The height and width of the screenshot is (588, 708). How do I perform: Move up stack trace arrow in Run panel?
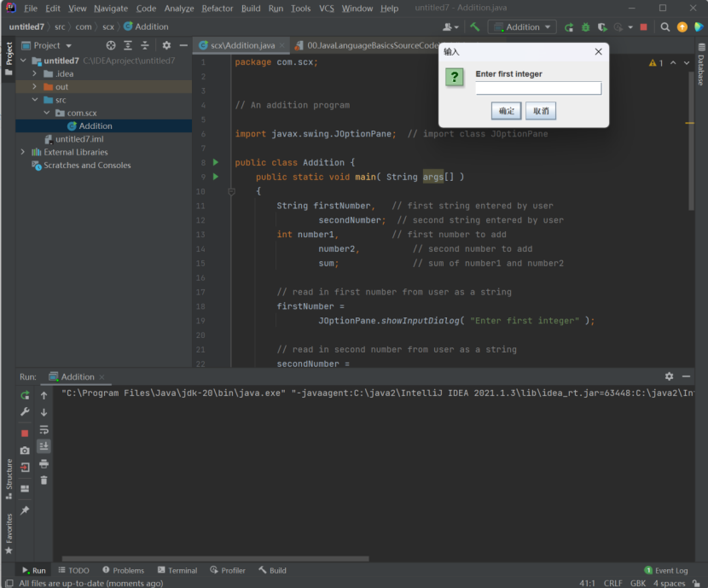pyautogui.click(x=44, y=395)
